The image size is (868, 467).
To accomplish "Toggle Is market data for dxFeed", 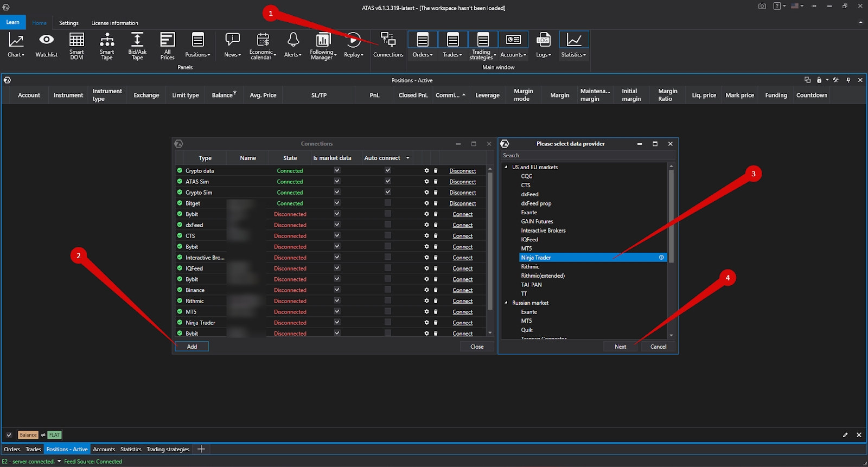I will tap(337, 225).
